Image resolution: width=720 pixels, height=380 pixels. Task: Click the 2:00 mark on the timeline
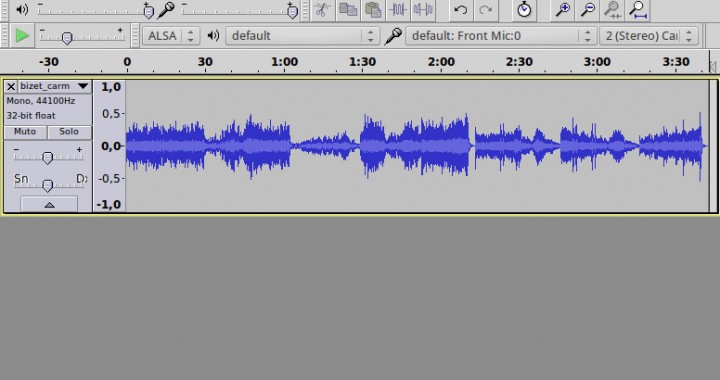coord(441,61)
